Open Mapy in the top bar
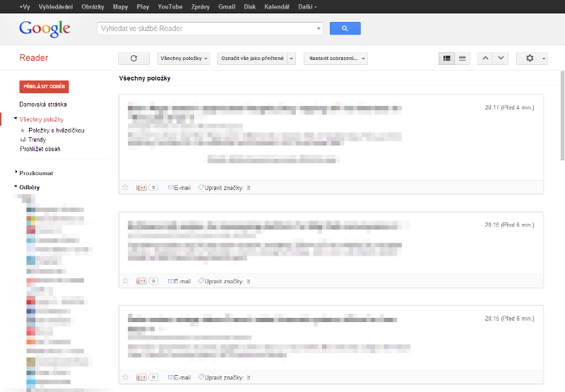 tap(120, 7)
